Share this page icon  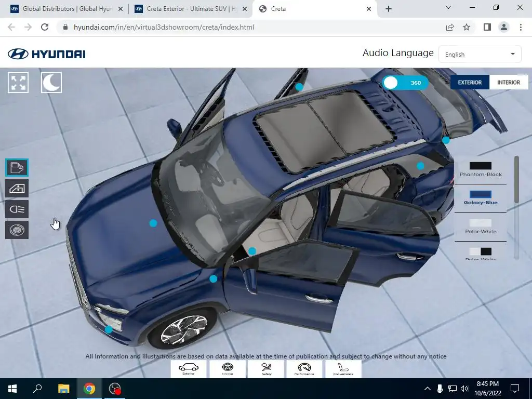coord(450,27)
